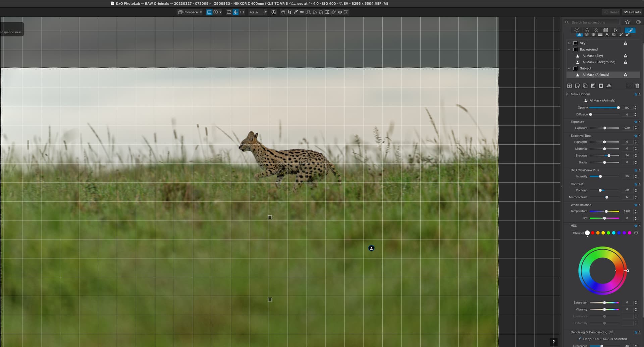This screenshot has width=644, height=347.
Task: Pick the white balance eyedropper tool
Action: coord(296,12)
